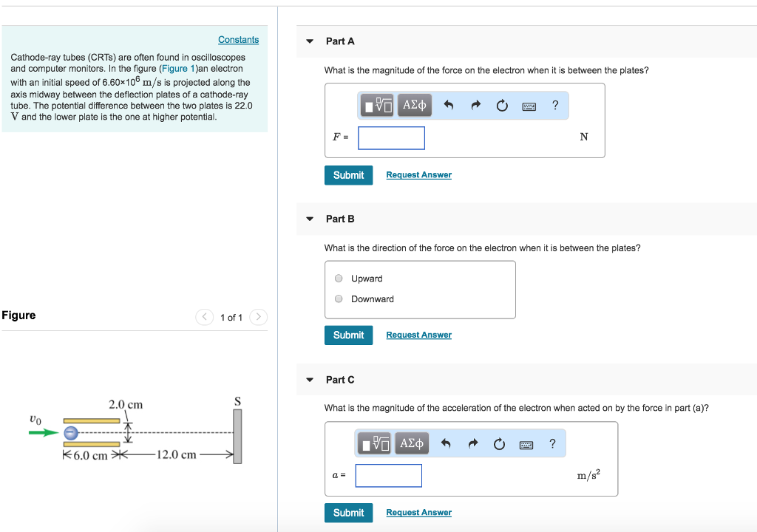Image resolution: width=757 pixels, height=532 pixels.
Task: Go to the next figure
Action: point(258,318)
